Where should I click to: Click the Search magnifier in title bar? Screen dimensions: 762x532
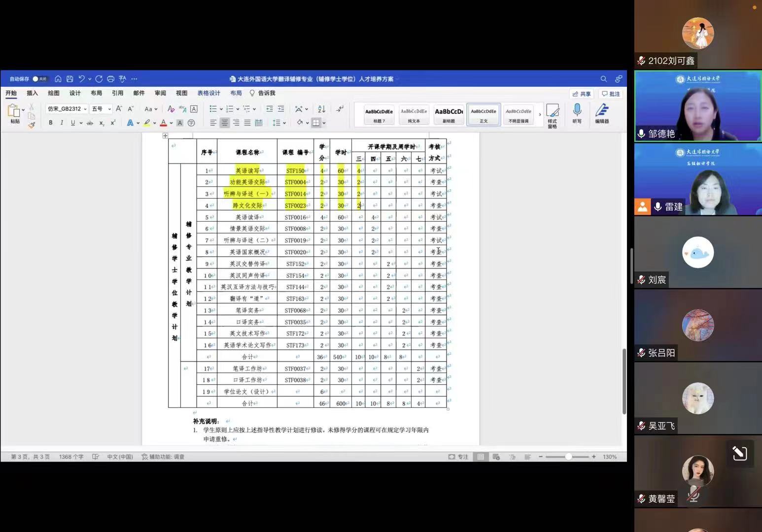click(x=603, y=79)
